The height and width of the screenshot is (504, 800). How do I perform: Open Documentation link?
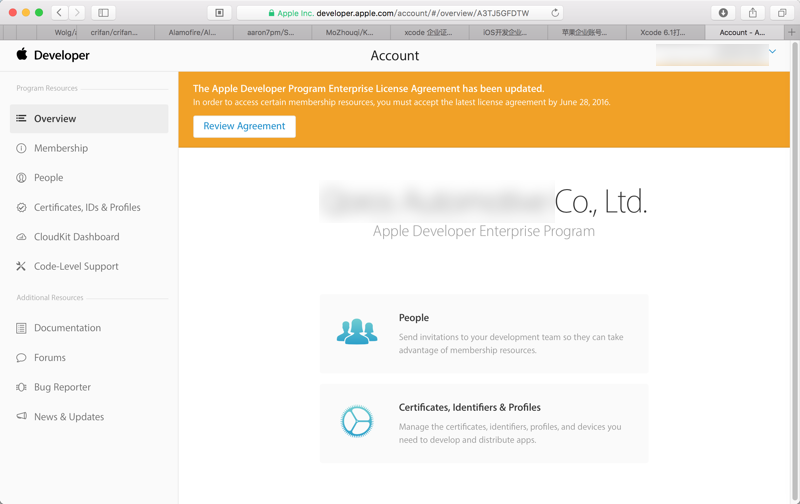[67, 328]
